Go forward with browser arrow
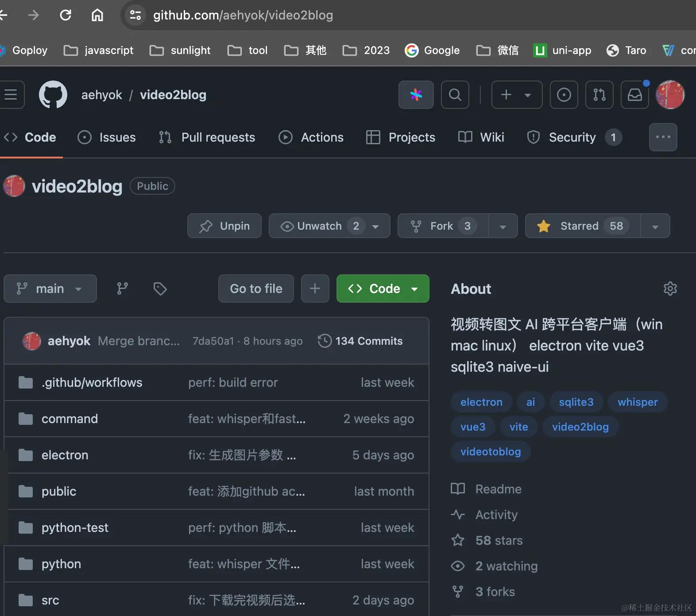The height and width of the screenshot is (616, 696). point(34,15)
